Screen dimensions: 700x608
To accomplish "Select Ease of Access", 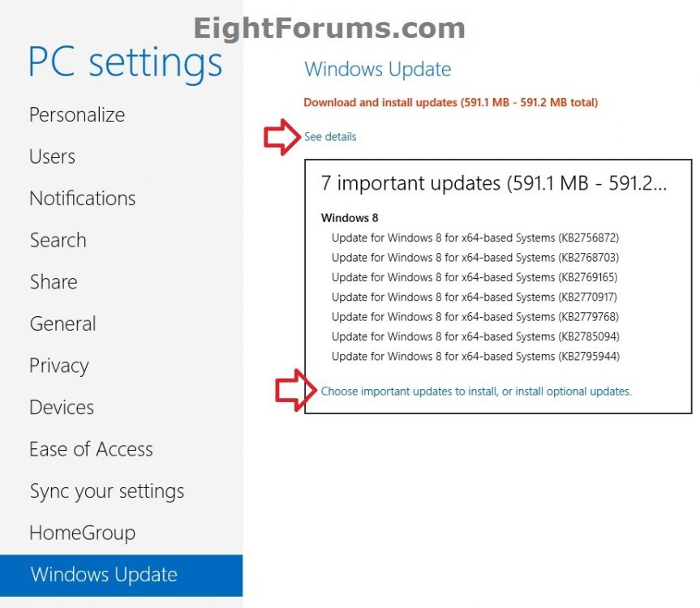I will pyautogui.click(x=91, y=449).
